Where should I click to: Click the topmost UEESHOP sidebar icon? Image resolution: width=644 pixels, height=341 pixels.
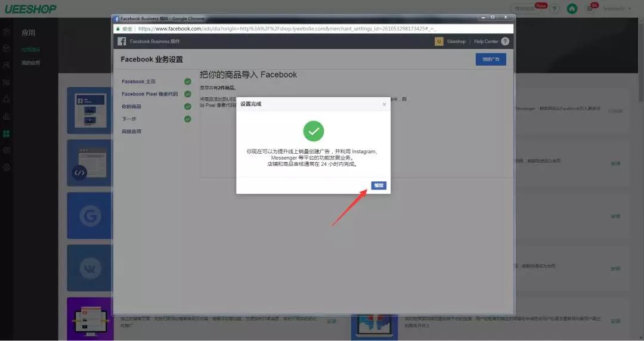[6, 32]
